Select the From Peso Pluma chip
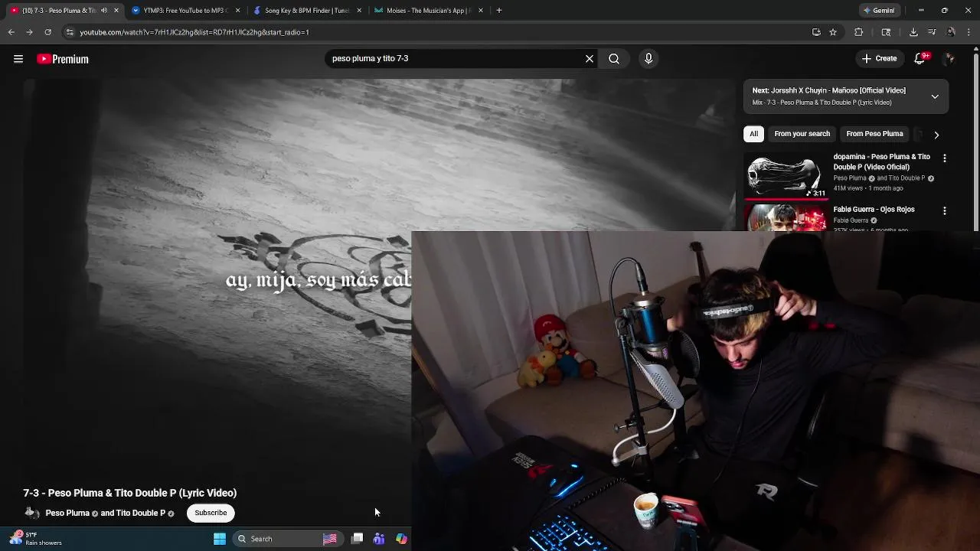The height and width of the screenshot is (551, 980). 874,134
